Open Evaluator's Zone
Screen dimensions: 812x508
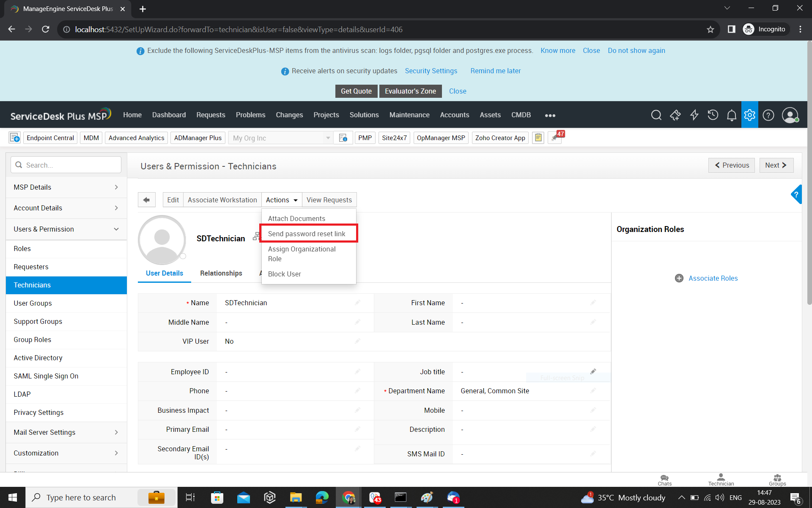coord(410,91)
